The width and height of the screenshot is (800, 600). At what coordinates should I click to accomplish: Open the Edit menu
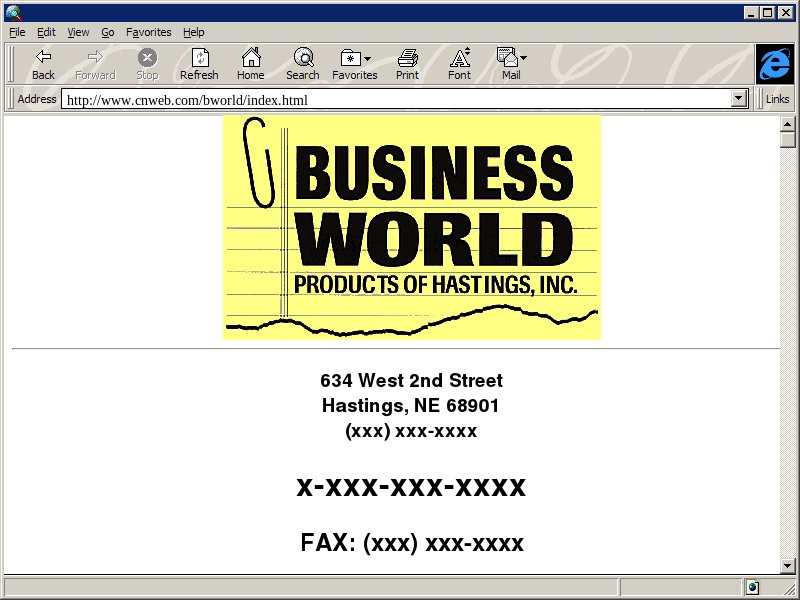[x=46, y=32]
